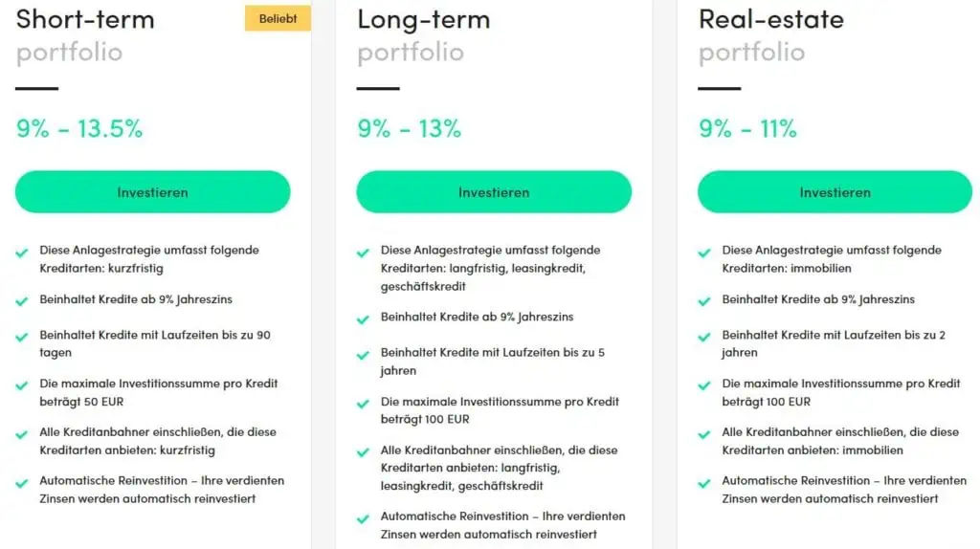Viewport: 980px width, 549px height.
Task: Click the yellow Beliebt badge
Action: coord(278,19)
